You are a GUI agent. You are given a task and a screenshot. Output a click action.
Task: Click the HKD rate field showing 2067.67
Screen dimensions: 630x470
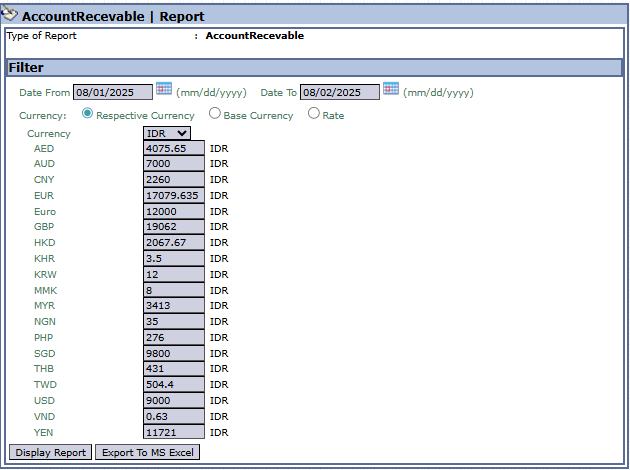tap(174, 243)
